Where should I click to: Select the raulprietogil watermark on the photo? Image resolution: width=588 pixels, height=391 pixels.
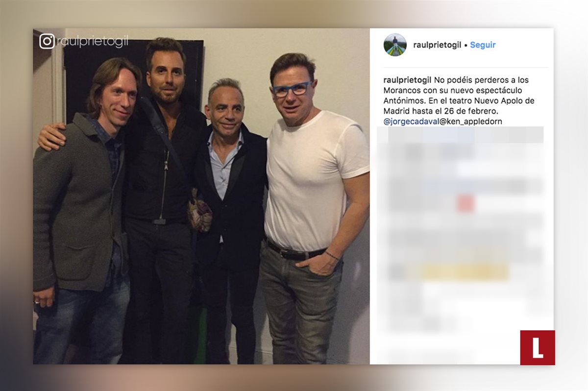(92, 42)
